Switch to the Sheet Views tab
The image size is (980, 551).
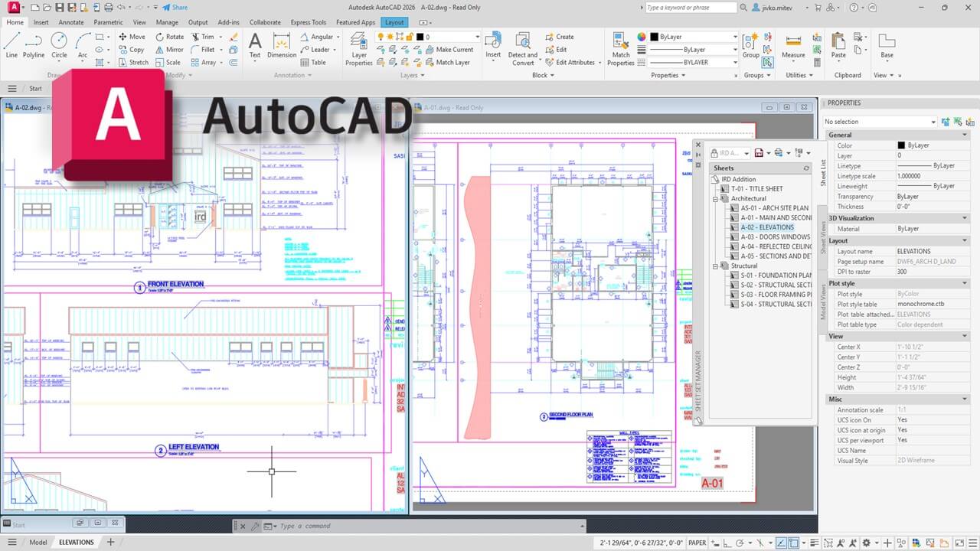823,237
